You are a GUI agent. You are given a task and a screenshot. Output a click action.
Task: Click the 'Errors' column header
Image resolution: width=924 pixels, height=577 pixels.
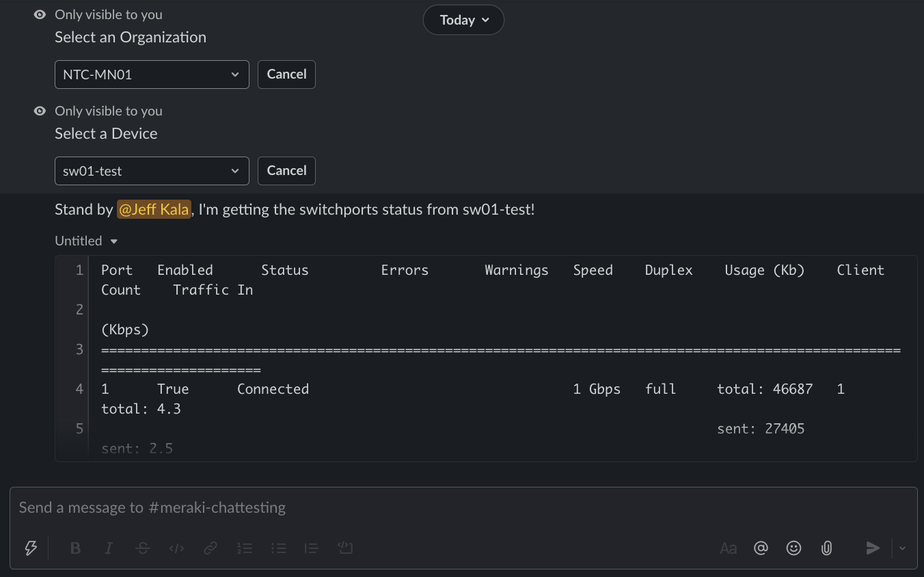[405, 270]
